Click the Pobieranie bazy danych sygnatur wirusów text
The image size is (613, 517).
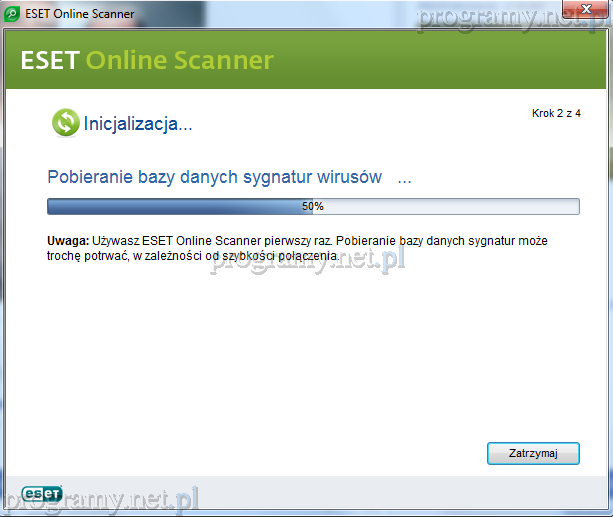214,177
